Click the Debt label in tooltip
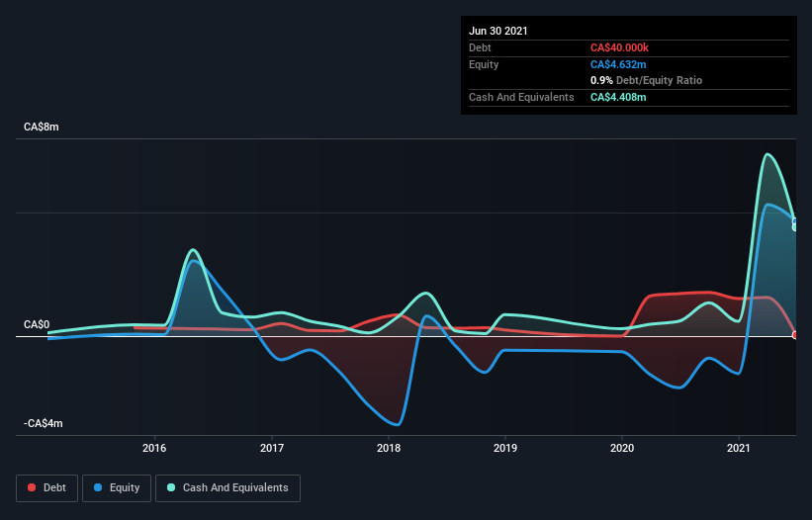The image size is (812, 520). click(x=480, y=47)
